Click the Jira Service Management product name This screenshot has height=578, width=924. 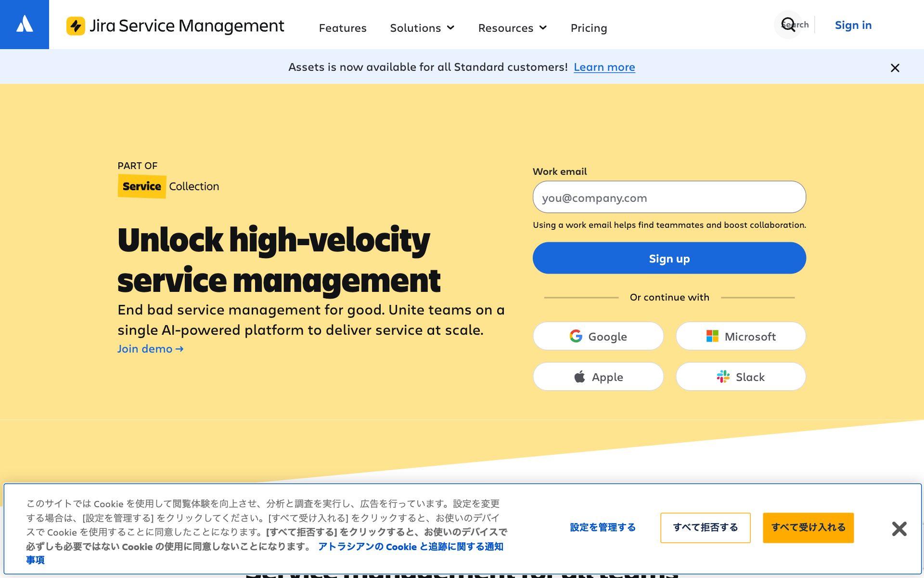(187, 26)
